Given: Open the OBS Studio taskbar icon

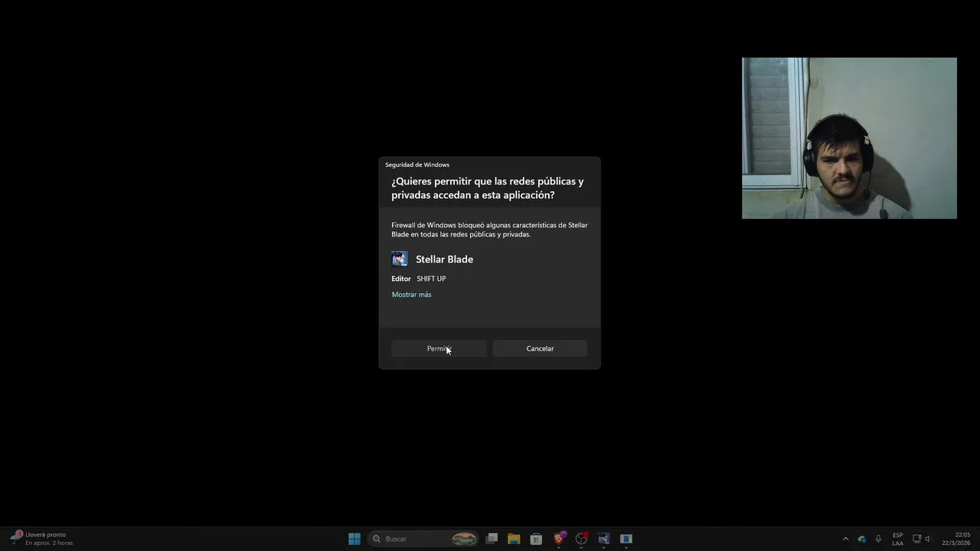Looking at the screenshot, I should point(581,539).
